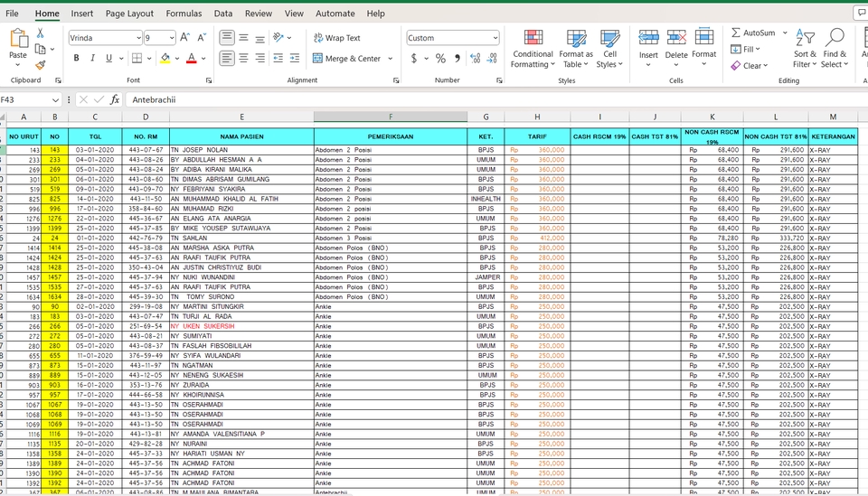868x496 pixels.
Task: Align text right
Action: 259,58
